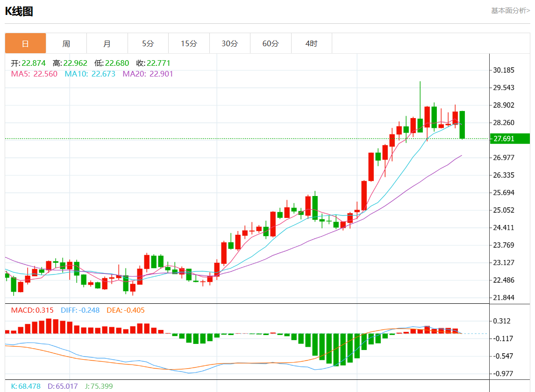Click the 0.312 MACD axis label

(x=502, y=321)
